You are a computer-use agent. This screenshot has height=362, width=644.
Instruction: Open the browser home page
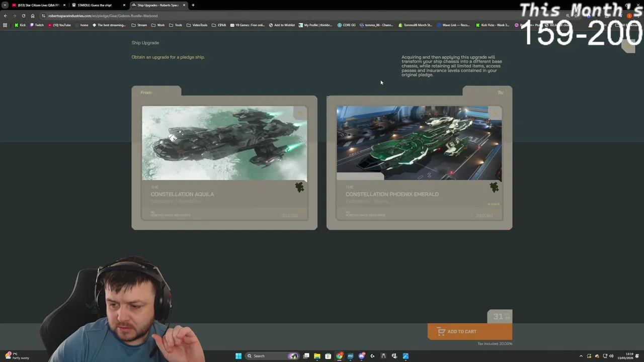coord(33,16)
